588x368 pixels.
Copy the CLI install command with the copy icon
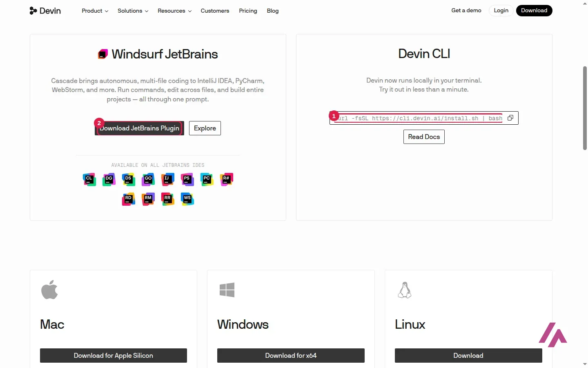click(510, 118)
